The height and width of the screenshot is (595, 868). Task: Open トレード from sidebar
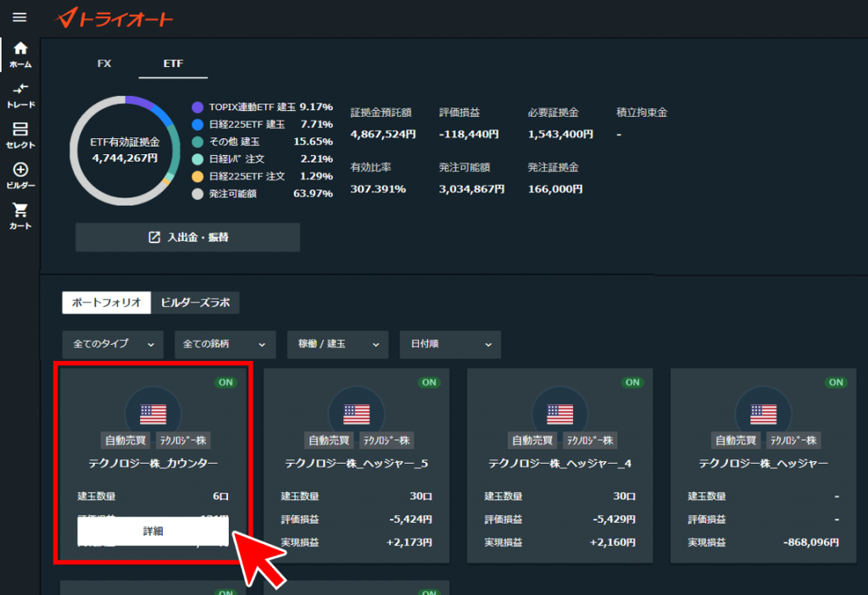(x=20, y=95)
